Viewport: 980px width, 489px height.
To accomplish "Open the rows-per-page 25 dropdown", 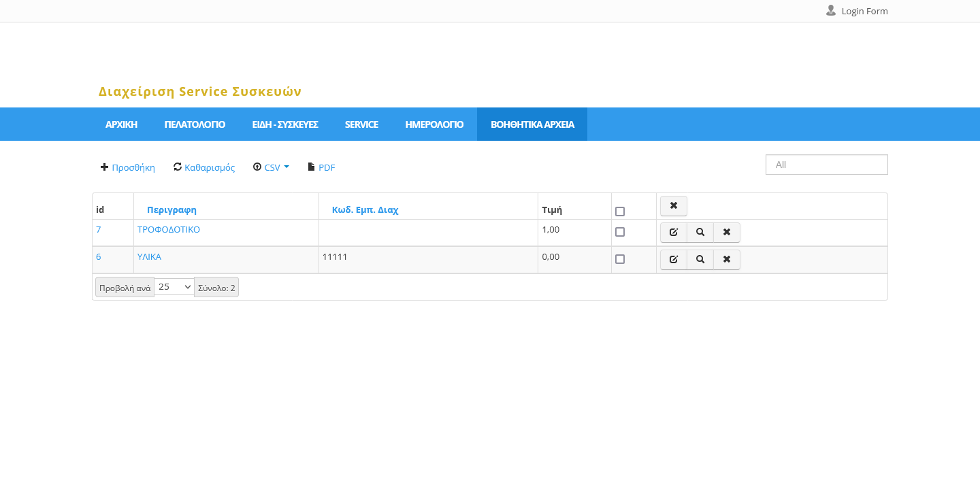I will pyautogui.click(x=174, y=287).
